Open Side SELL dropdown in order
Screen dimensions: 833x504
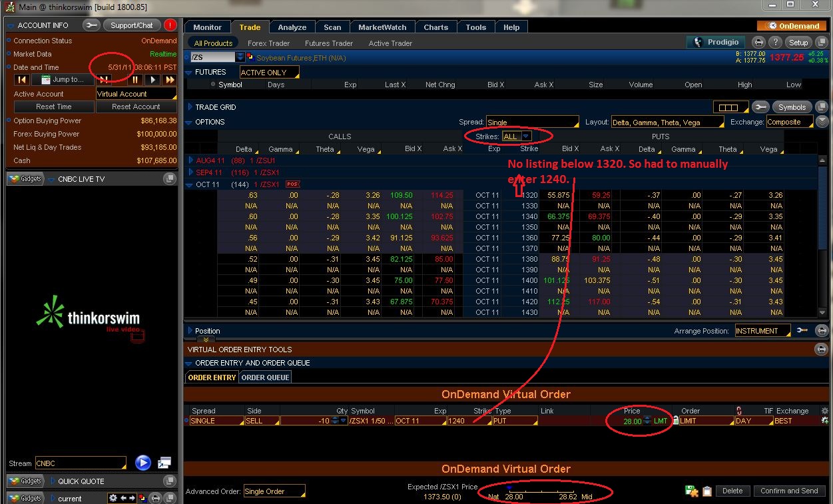pyautogui.click(x=262, y=421)
